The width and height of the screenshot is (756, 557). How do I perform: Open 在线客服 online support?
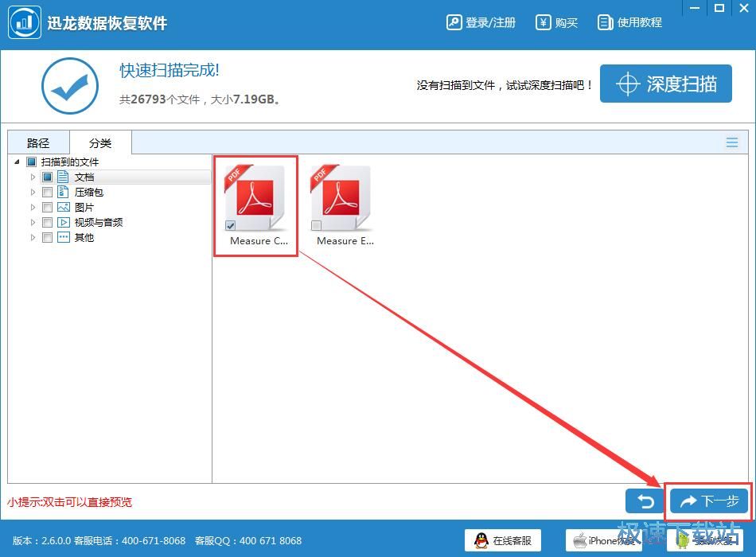click(x=503, y=540)
